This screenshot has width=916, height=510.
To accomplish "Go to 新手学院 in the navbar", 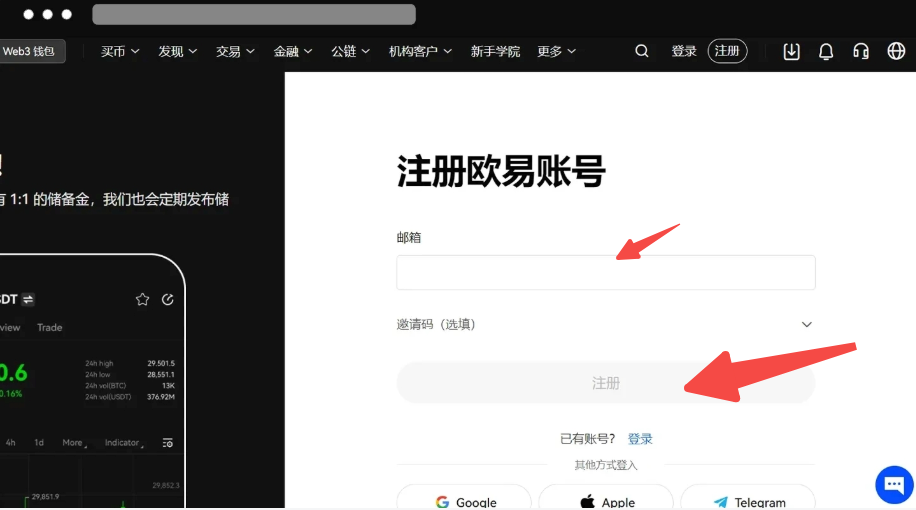I will coord(495,51).
